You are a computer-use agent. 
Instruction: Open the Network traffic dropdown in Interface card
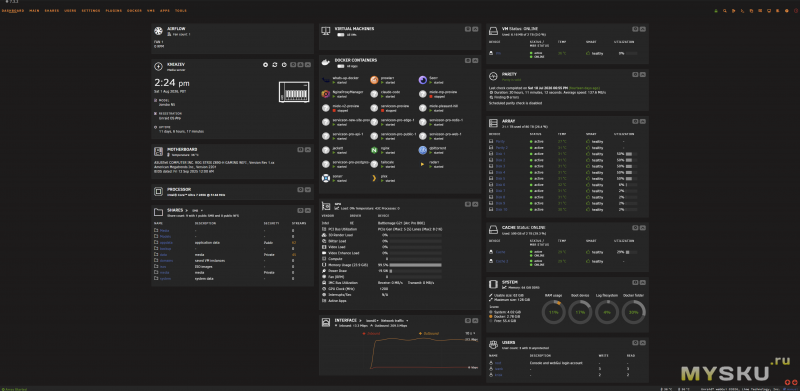(395, 321)
